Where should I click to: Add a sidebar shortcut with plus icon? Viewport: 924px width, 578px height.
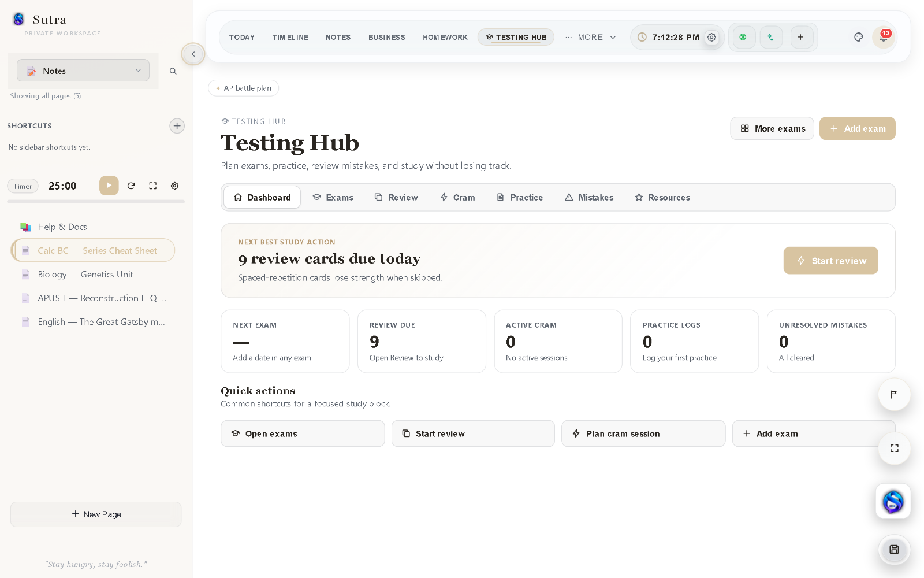coord(177,126)
